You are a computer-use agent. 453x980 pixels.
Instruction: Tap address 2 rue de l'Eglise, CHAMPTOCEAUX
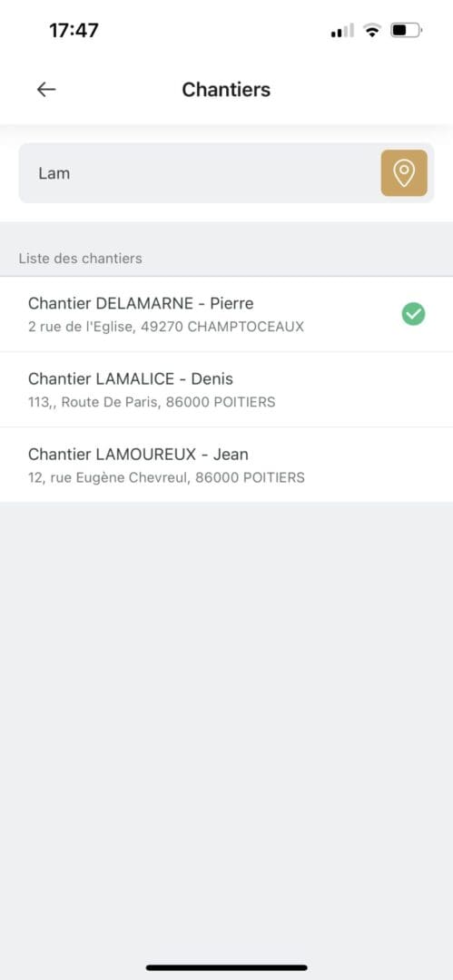[x=166, y=327]
